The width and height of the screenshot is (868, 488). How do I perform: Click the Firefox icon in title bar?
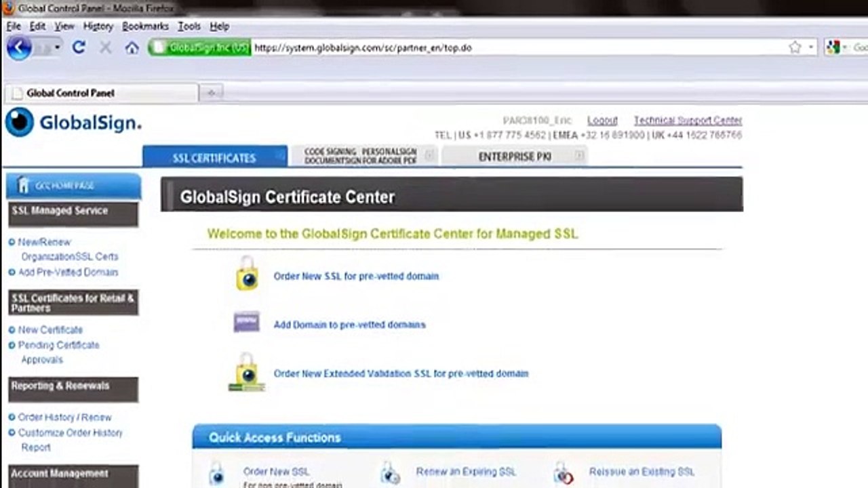(9, 8)
